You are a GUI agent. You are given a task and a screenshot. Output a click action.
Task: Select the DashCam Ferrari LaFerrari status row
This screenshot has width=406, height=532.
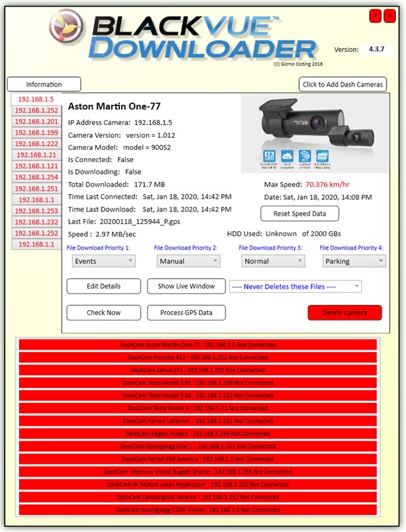198,421
